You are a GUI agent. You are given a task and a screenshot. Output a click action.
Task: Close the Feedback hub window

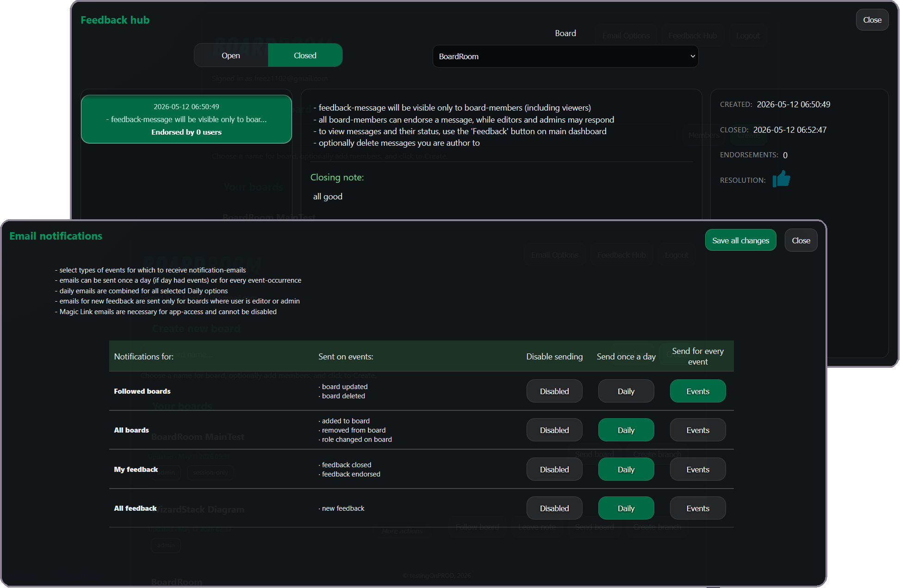(x=872, y=20)
